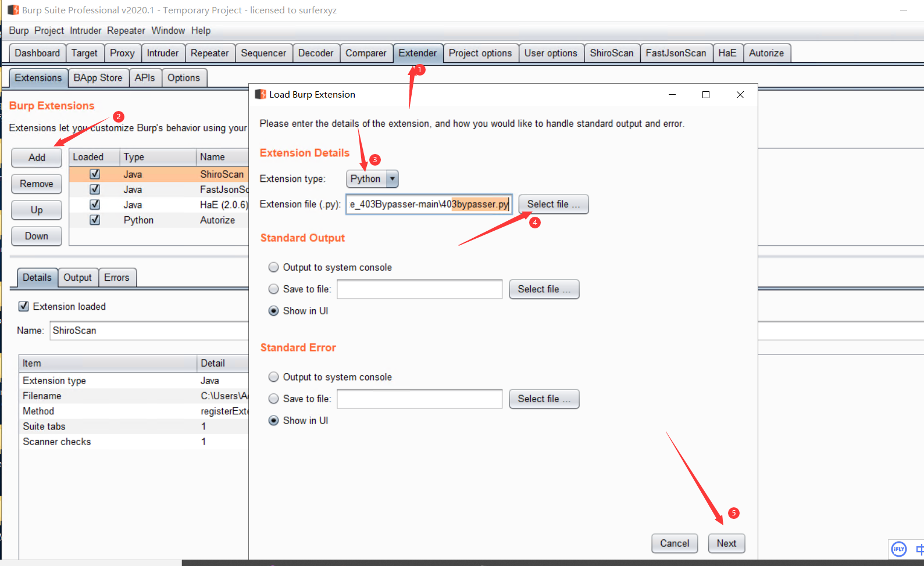This screenshot has width=924, height=566.
Task: Select Standard Output 'Save to file' radio
Action: [273, 289]
